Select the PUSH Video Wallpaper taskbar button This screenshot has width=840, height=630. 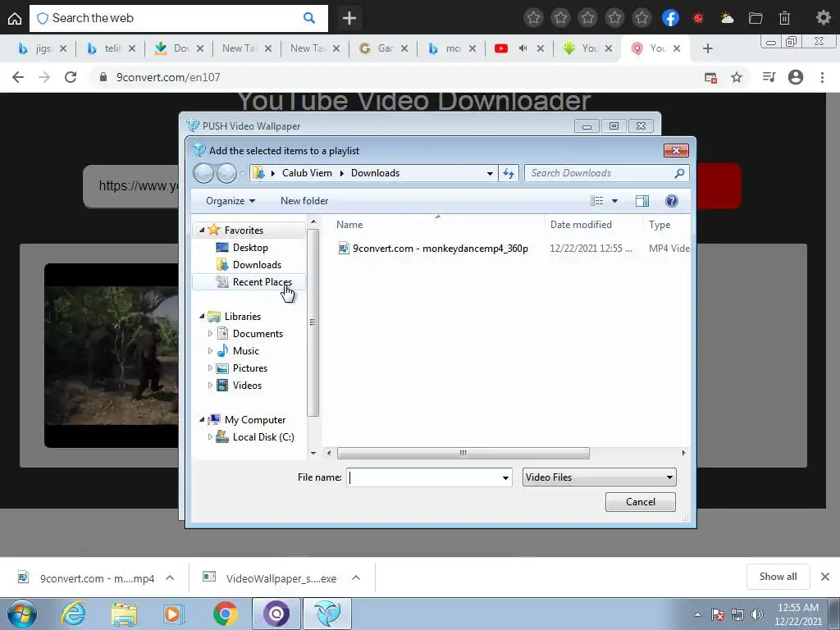(x=327, y=614)
